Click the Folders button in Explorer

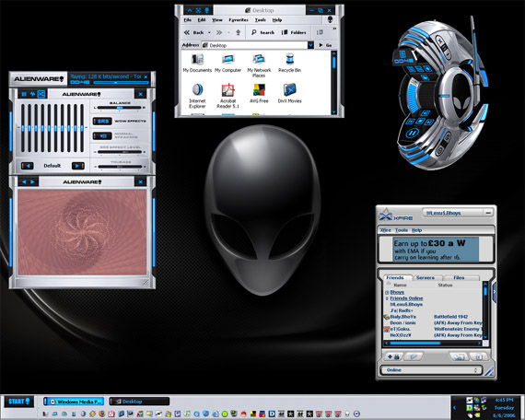click(x=294, y=32)
